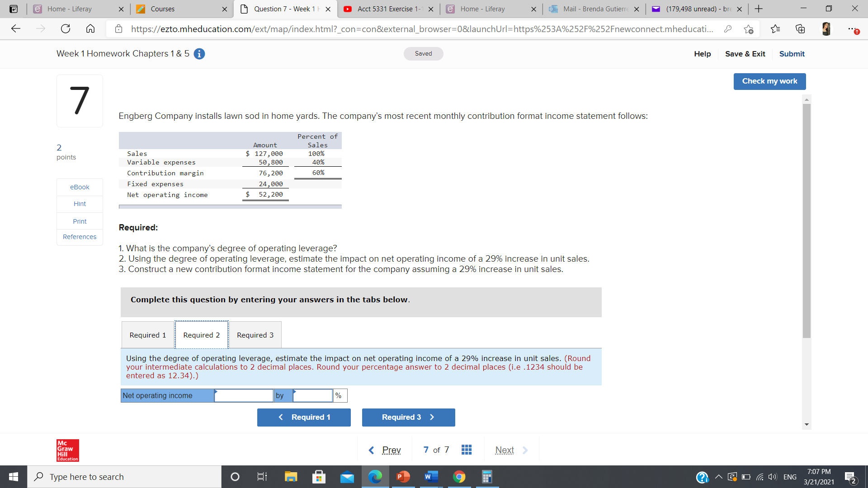Open the browser Collections icon
Image resolution: width=868 pixels, height=488 pixels.
click(x=800, y=28)
